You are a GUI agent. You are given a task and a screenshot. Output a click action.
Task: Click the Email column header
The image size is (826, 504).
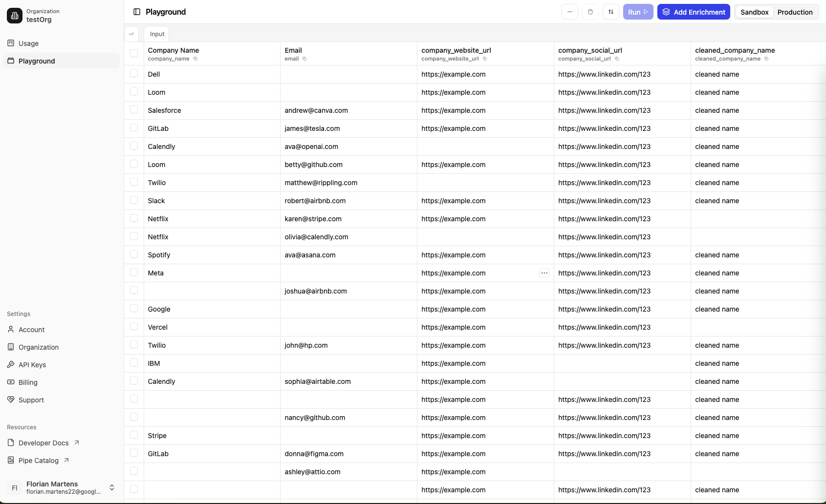(x=349, y=54)
